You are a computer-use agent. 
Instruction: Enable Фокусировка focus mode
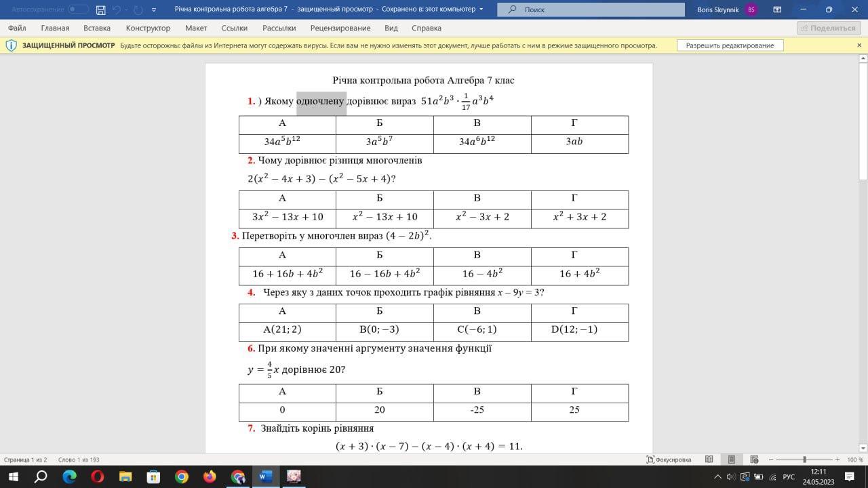pos(669,460)
